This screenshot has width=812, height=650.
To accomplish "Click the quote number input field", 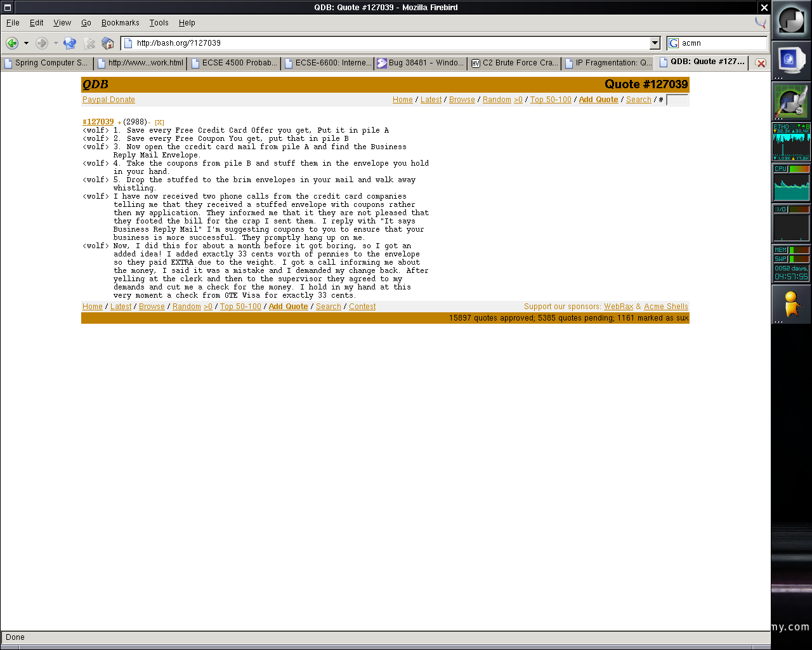I will pos(677,100).
